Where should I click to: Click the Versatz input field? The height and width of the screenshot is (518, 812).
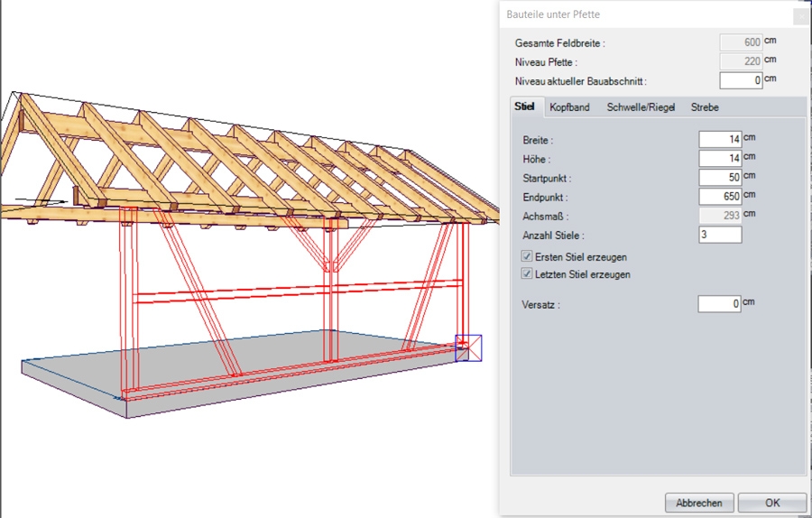tap(719, 304)
